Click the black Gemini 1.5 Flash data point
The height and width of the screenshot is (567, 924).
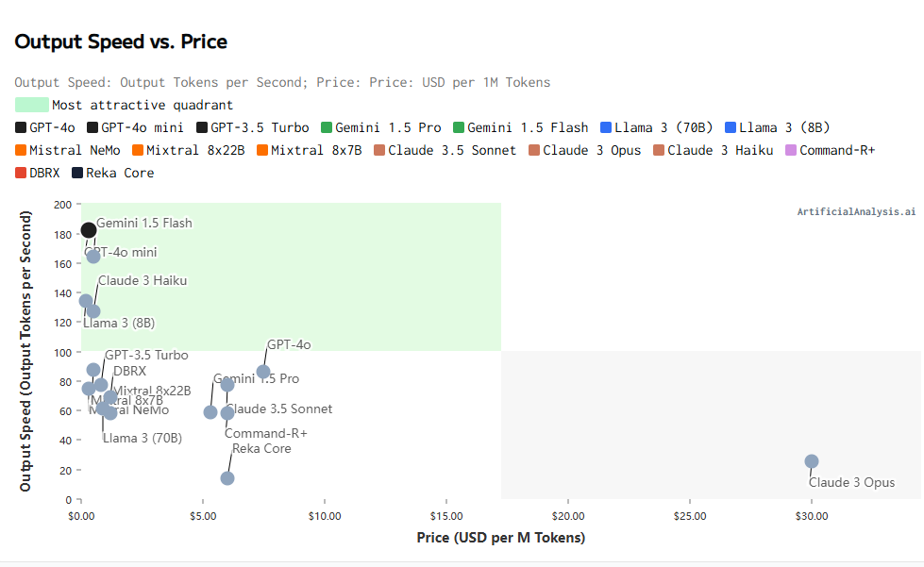89,230
